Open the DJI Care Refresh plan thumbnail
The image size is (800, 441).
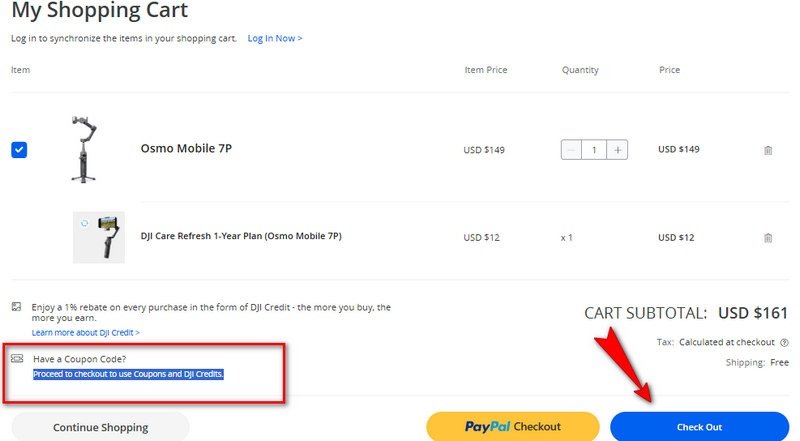point(99,237)
